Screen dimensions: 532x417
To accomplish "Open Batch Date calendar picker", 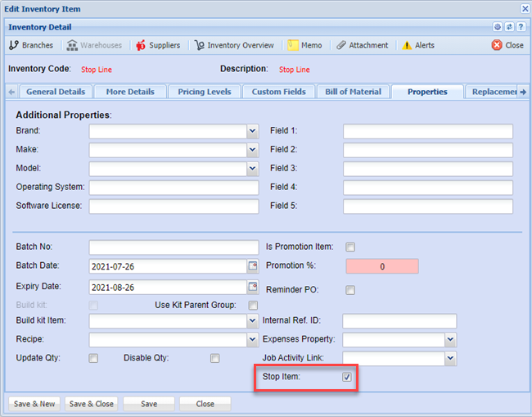I will 253,265.
